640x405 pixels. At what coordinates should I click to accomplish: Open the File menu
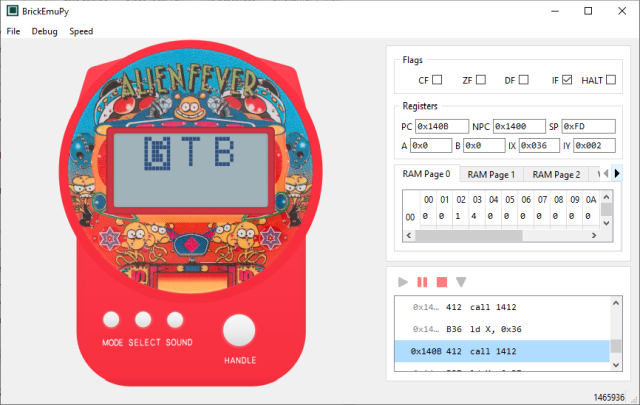[13, 31]
